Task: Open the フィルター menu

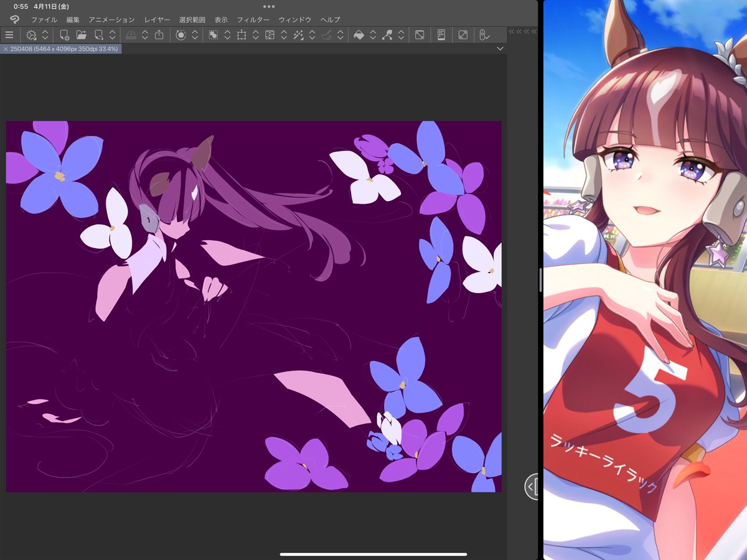Action: click(253, 20)
